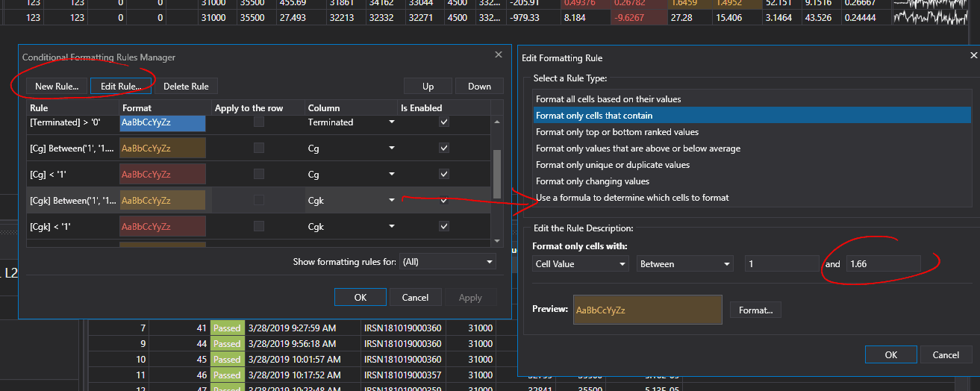Click the serial IRSN181019000357 cell
The height and width of the screenshot is (391, 980).
click(x=402, y=375)
